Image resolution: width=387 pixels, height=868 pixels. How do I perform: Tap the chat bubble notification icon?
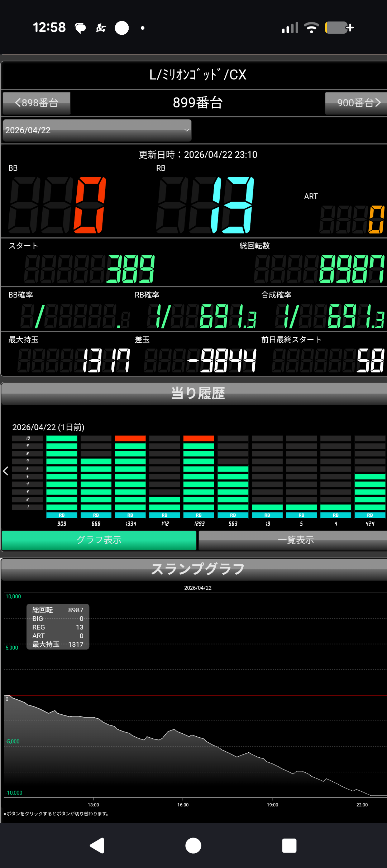(80, 28)
